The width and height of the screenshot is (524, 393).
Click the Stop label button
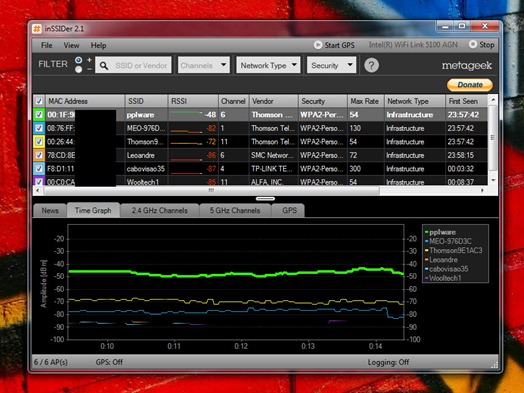(x=487, y=45)
